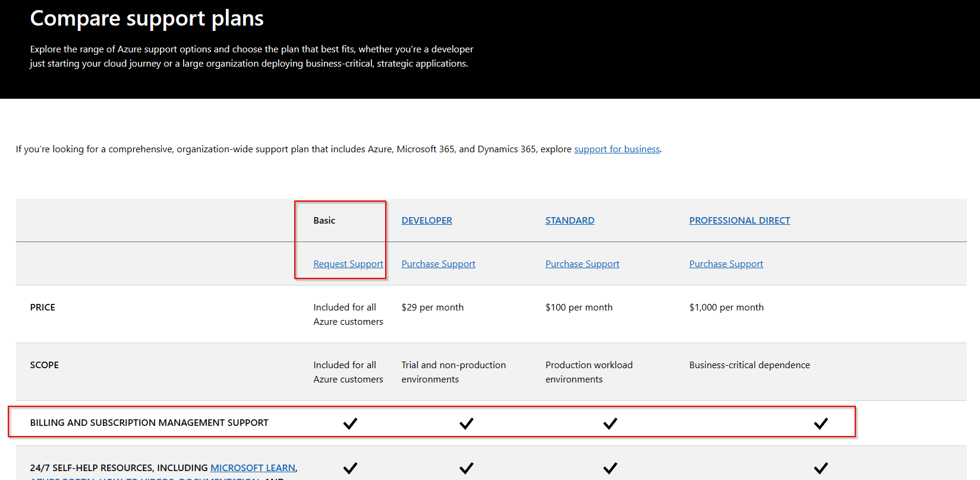The image size is (980, 480).
Task: Open the DEVELOPER plan link
Action: click(427, 221)
